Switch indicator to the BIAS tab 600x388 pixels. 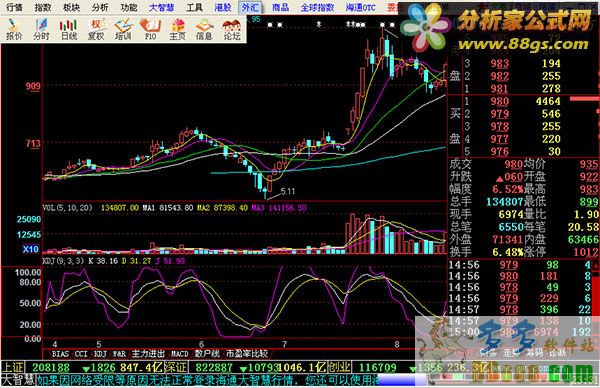(x=60, y=354)
